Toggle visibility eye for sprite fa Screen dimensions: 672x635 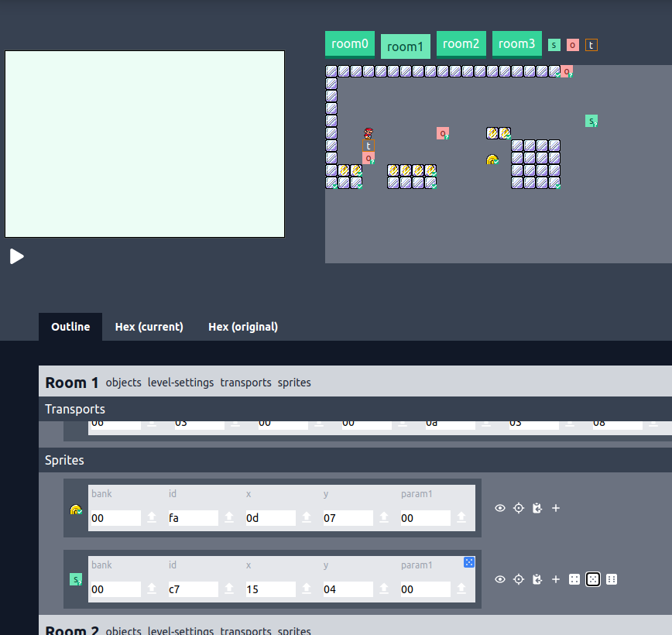500,508
